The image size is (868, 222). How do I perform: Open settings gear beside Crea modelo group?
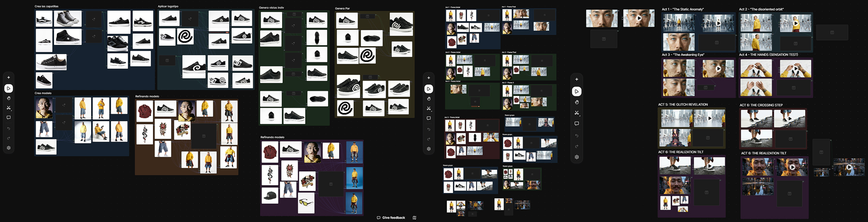coord(9,148)
